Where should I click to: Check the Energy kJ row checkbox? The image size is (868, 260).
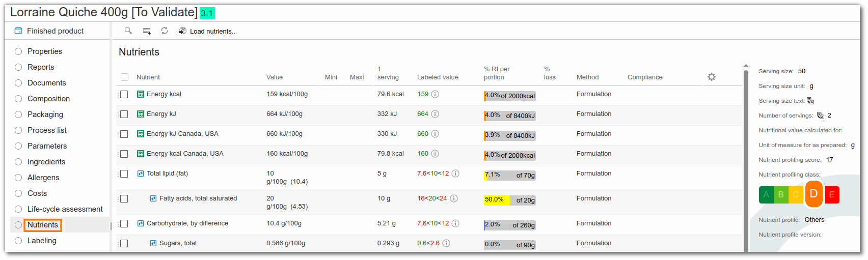coord(124,114)
